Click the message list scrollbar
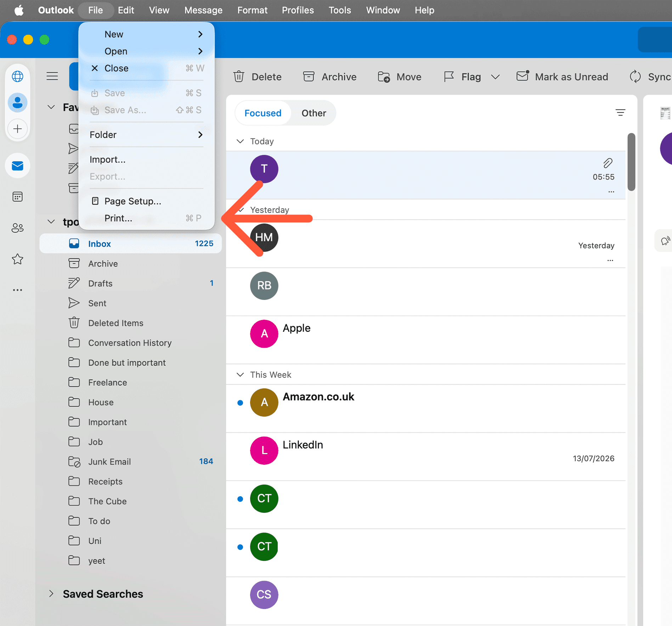Screen dimensions: 672x626 click(631, 162)
